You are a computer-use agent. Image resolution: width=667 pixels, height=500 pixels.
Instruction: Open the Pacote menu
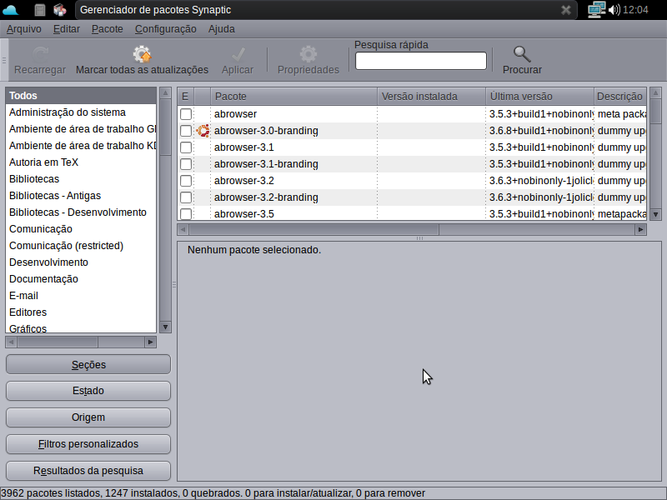point(107,29)
